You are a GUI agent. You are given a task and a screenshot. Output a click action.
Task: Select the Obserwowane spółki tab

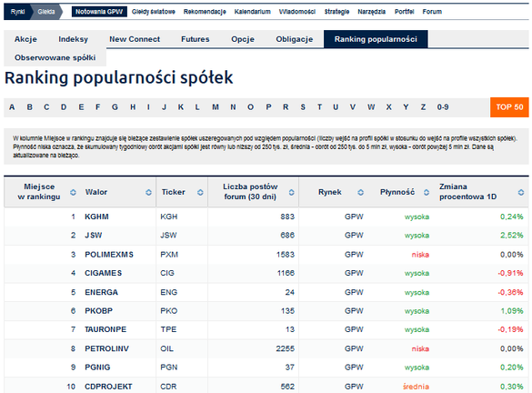tap(55, 57)
